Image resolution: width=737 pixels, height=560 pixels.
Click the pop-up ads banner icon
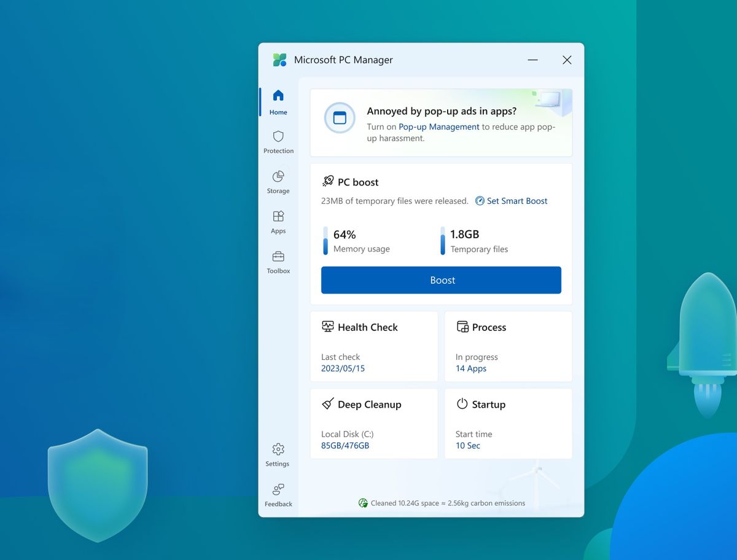340,119
